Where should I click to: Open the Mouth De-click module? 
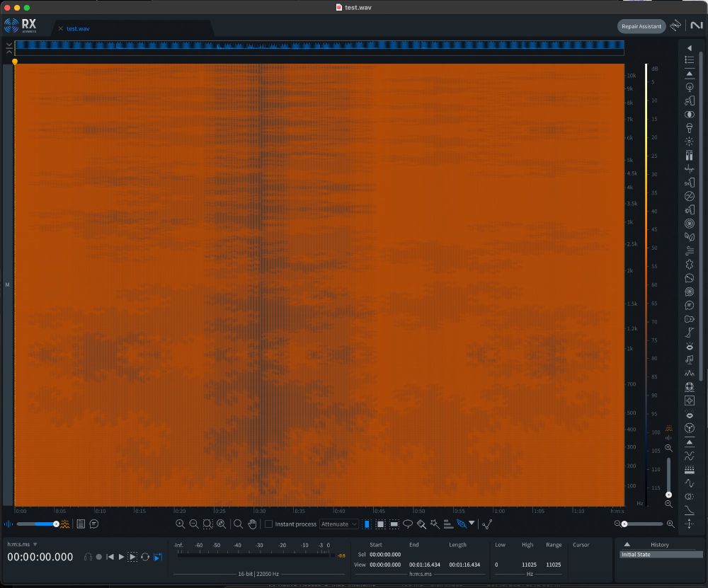(690, 346)
